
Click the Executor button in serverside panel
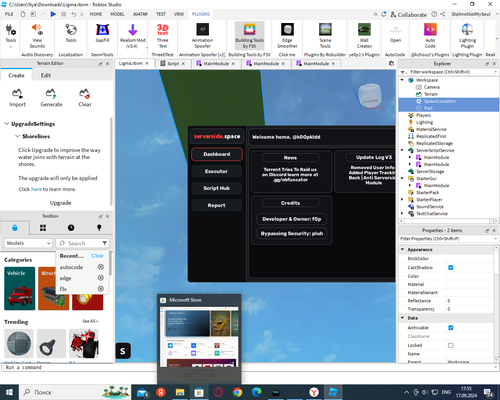[216, 171]
